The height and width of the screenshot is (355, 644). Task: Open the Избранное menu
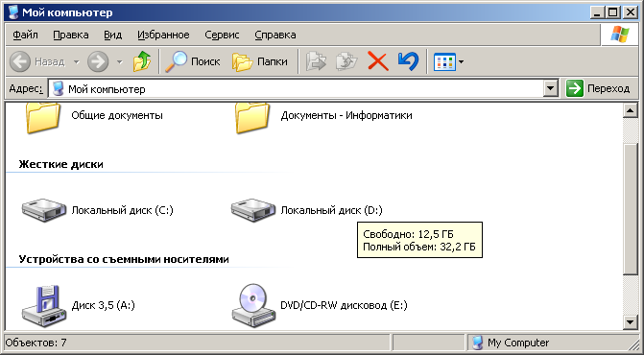tap(163, 35)
